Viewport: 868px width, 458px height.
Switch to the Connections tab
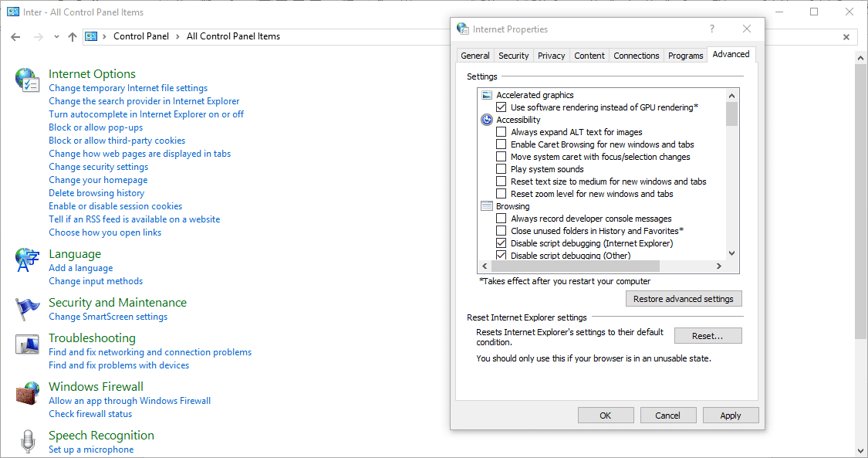(636, 56)
